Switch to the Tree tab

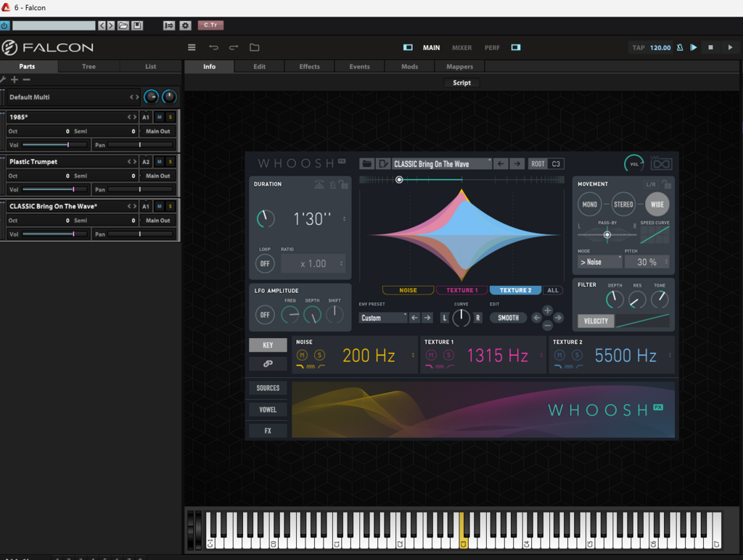tap(89, 66)
